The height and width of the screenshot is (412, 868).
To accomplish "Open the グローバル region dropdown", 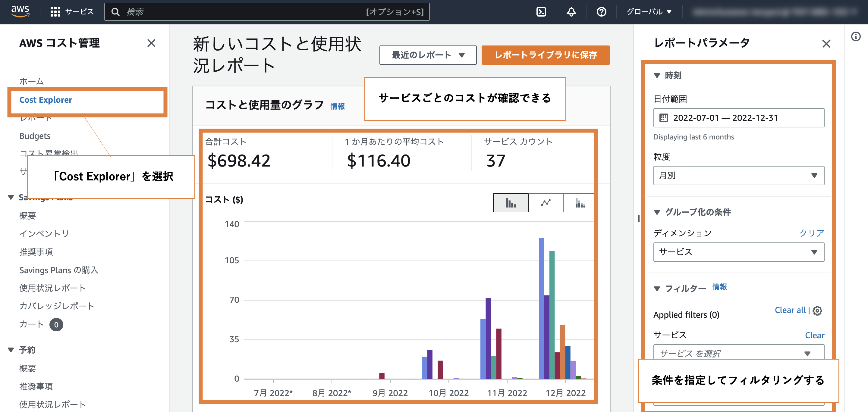I will pos(649,12).
